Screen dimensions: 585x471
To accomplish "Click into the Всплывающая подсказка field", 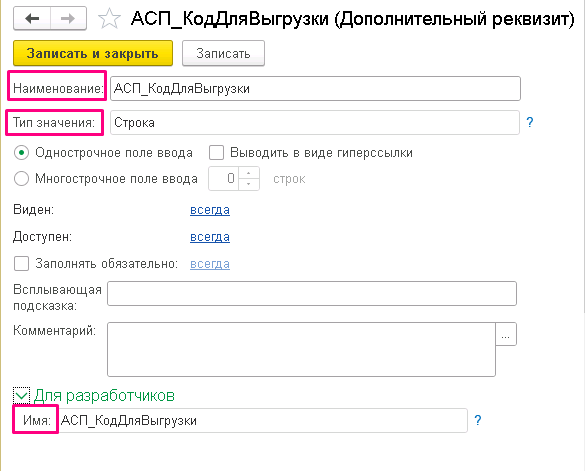I will (312, 294).
